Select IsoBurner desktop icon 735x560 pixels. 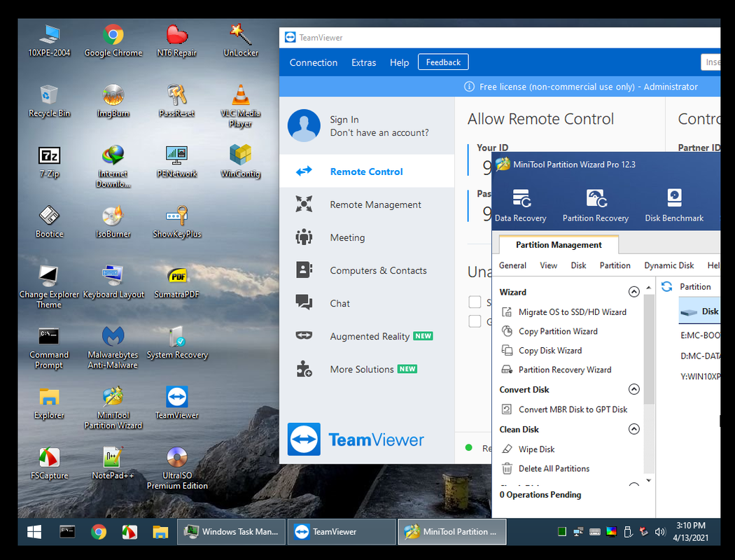tap(113, 222)
